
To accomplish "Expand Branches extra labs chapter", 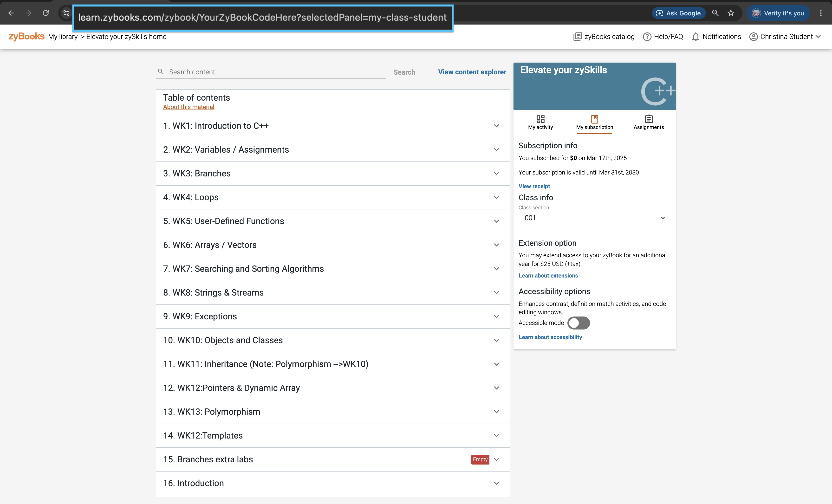I will (333, 459).
